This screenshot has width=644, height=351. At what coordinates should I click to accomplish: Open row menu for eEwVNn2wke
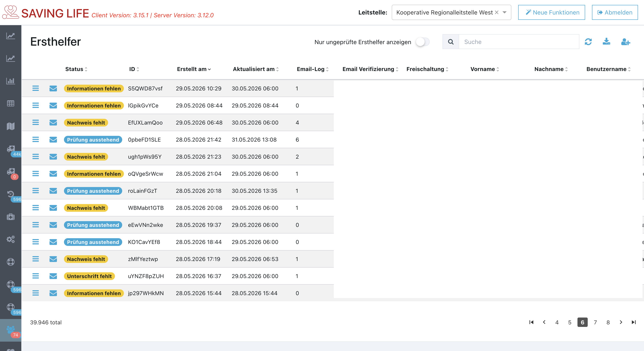pos(35,225)
